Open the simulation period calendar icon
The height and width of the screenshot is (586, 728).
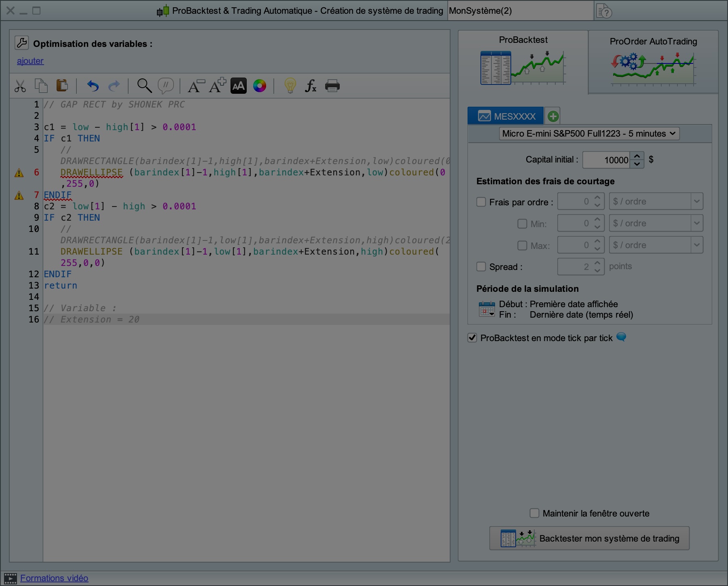point(487,309)
